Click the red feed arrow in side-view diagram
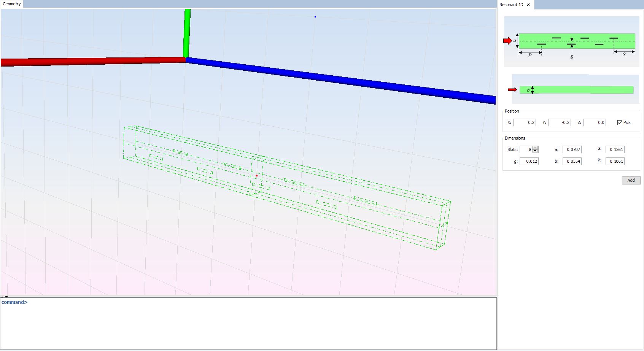644x351 pixels. coord(512,90)
